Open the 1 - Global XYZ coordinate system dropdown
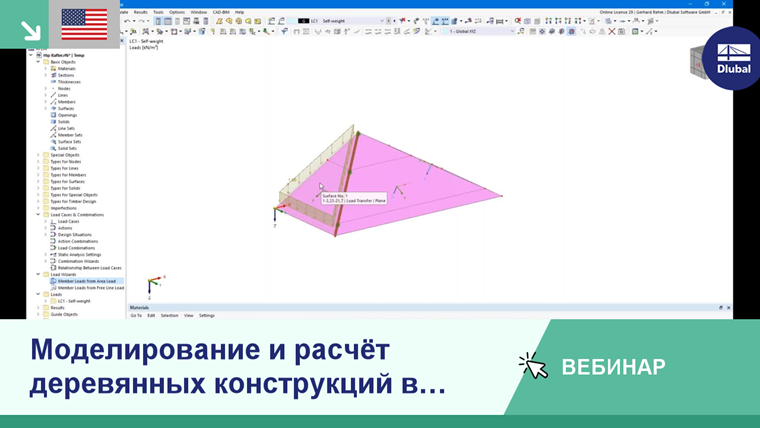The height and width of the screenshot is (428, 760). 512,32
